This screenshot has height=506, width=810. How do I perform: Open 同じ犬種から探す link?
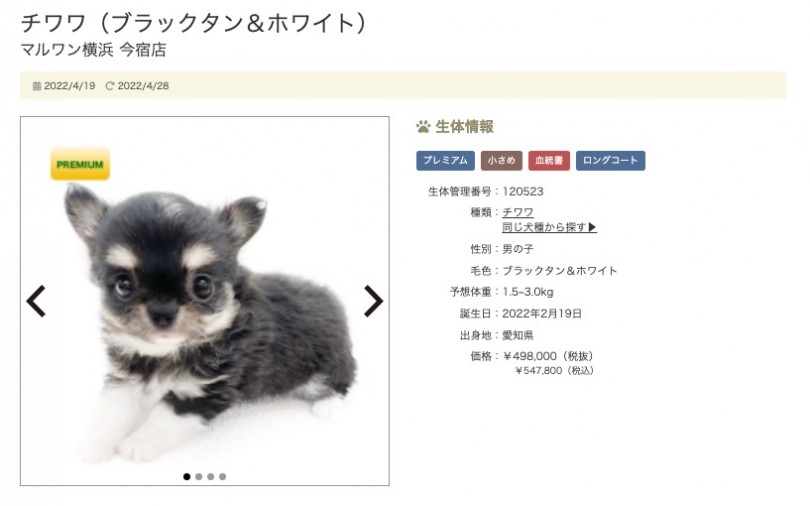[x=544, y=227]
